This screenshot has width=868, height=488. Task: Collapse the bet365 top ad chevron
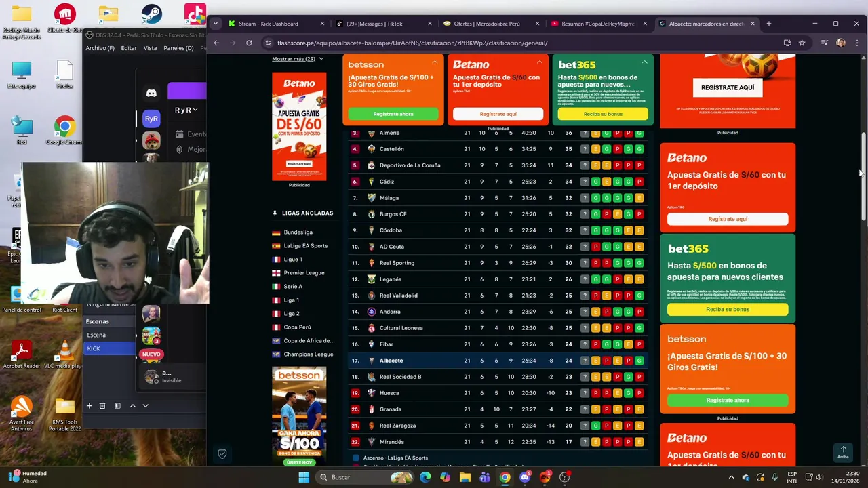644,62
